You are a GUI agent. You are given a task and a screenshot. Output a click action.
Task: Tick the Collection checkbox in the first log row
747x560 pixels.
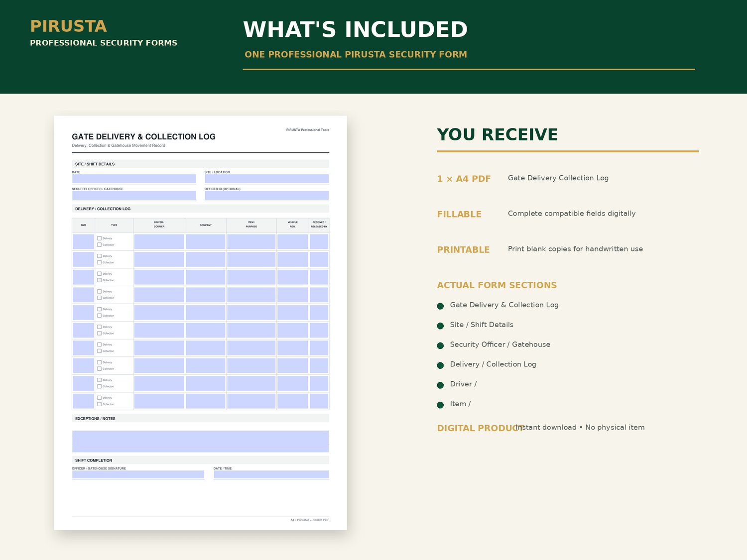coord(99,245)
